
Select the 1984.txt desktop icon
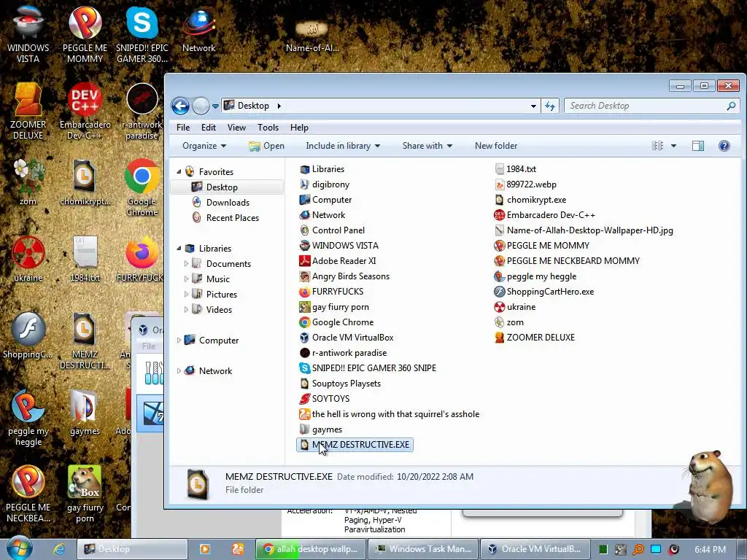click(85, 259)
